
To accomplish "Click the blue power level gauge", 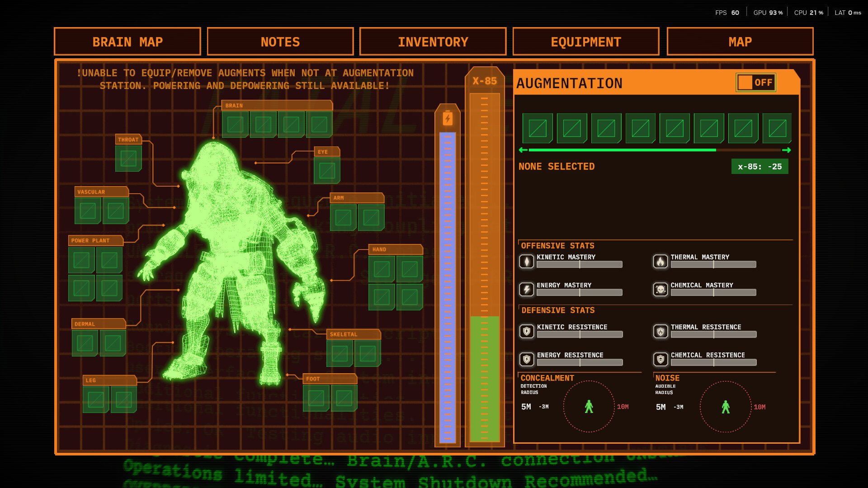I will point(448,288).
